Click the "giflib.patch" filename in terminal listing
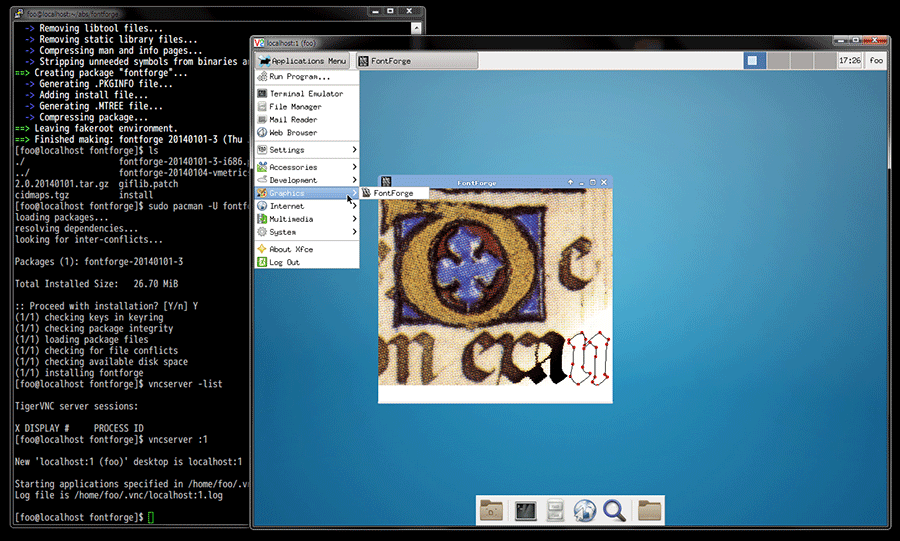Viewport: 900px width, 541px height. pyautogui.click(x=149, y=184)
